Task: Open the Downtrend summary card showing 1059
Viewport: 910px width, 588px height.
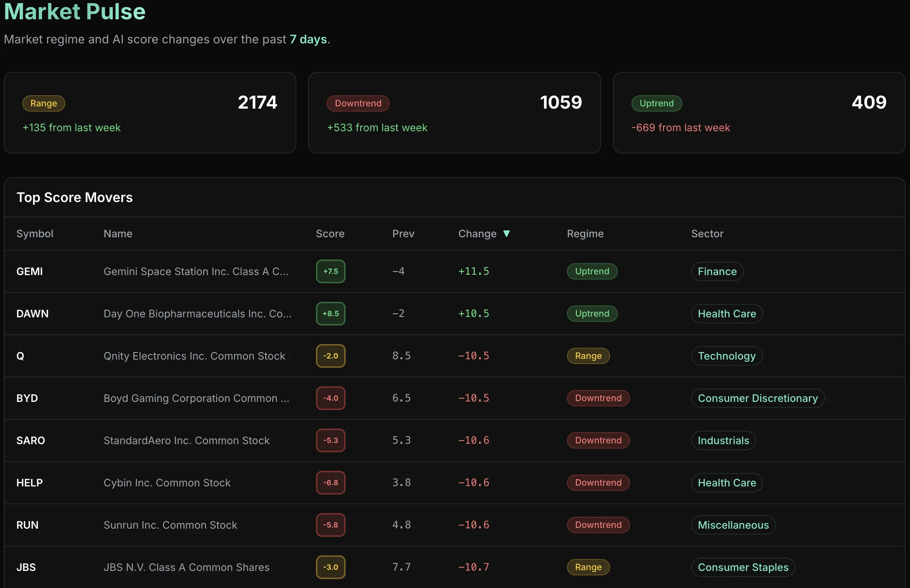Action: (454, 113)
